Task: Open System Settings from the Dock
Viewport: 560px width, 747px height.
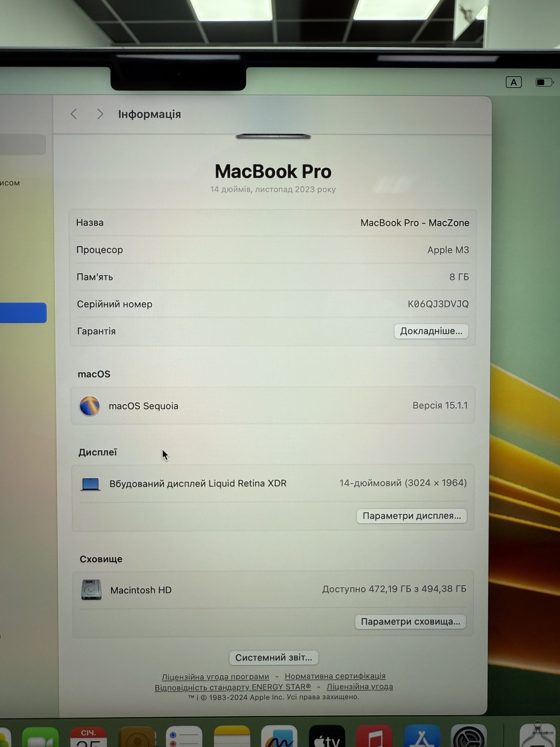Action: [469, 736]
